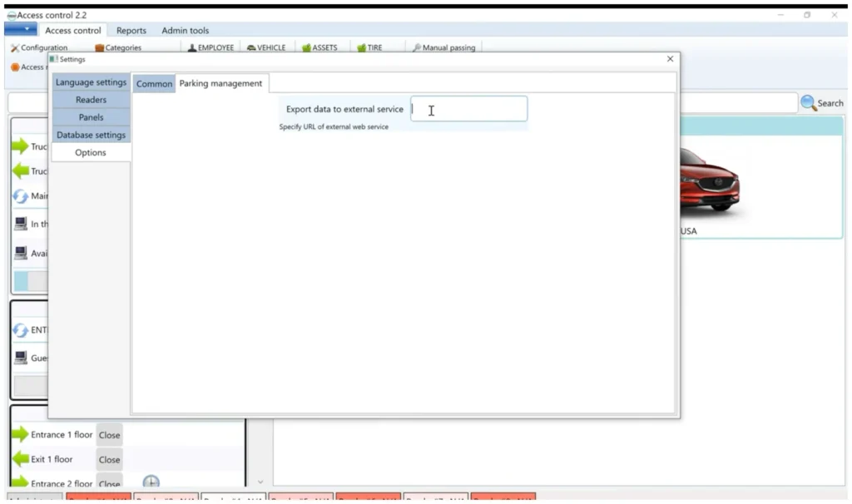This screenshot has height=504, width=852.
Task: Click the EMPLOYEE person icon
Action: (x=192, y=47)
